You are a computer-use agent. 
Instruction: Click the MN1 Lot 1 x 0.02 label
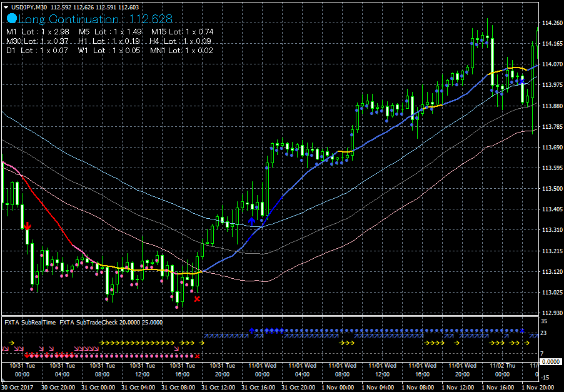coord(181,50)
